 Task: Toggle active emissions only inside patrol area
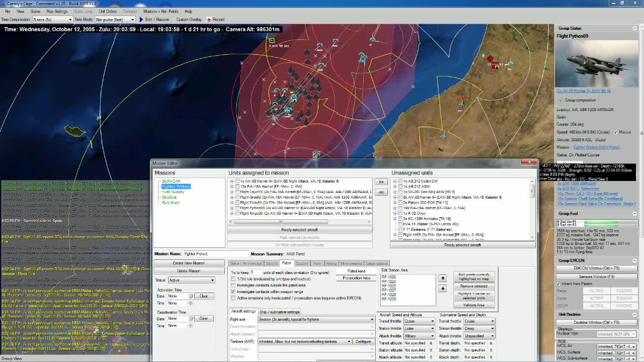point(233,298)
